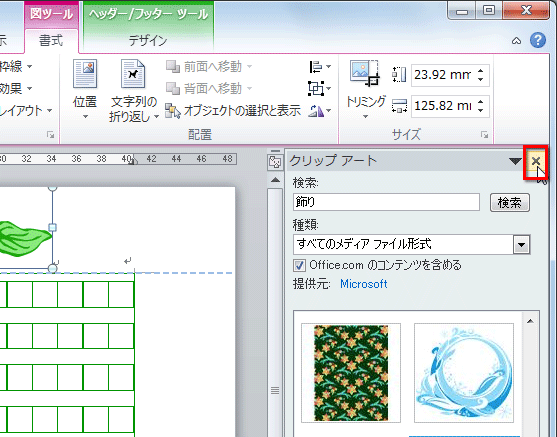The height and width of the screenshot is (437, 557).
Task: Open the Group objects dropdown icon
Action: pyautogui.click(x=319, y=88)
